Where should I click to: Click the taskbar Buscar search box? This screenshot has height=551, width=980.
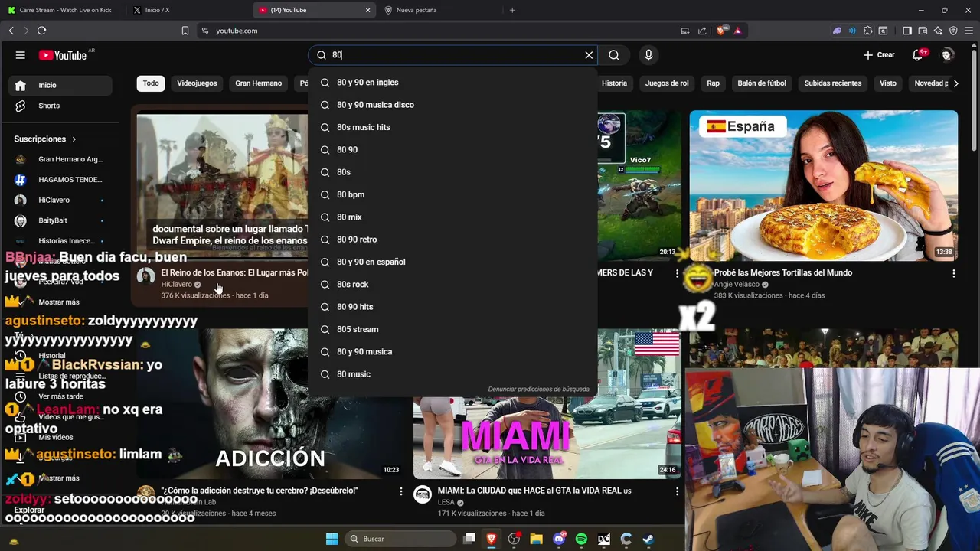pos(400,539)
